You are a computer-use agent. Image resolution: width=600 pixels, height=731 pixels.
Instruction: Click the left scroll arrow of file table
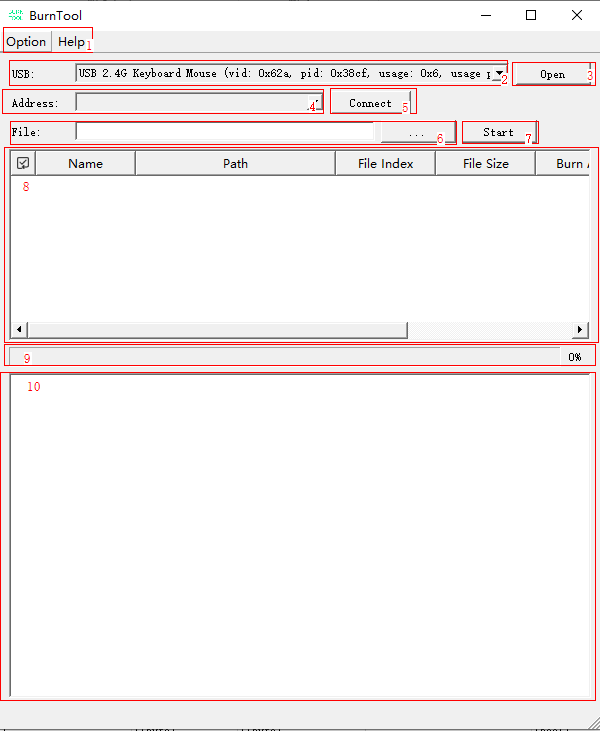pyautogui.click(x=19, y=330)
